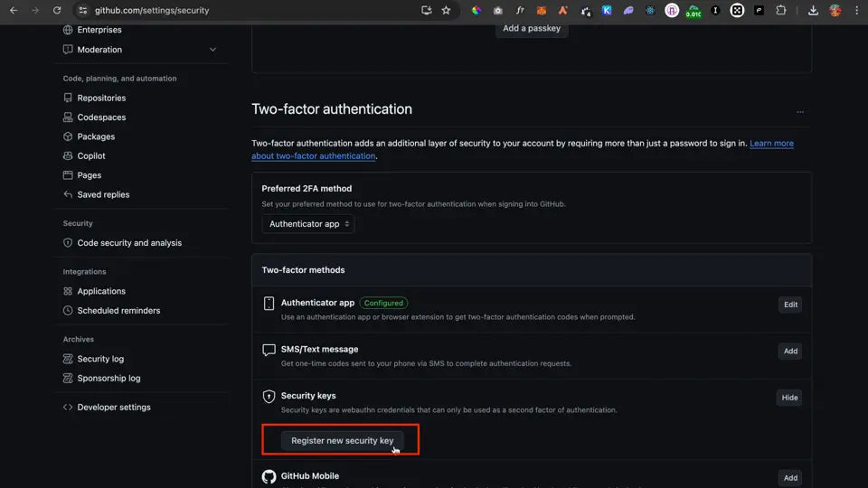Click the browser profile avatar
This screenshot has width=868, height=488.
tap(835, 10)
